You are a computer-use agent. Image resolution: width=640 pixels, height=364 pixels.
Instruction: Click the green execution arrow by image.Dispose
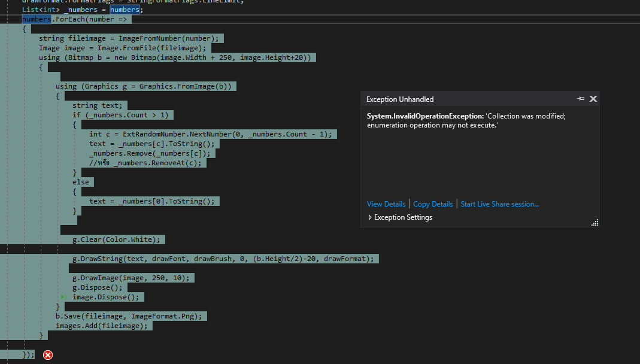[x=64, y=297]
